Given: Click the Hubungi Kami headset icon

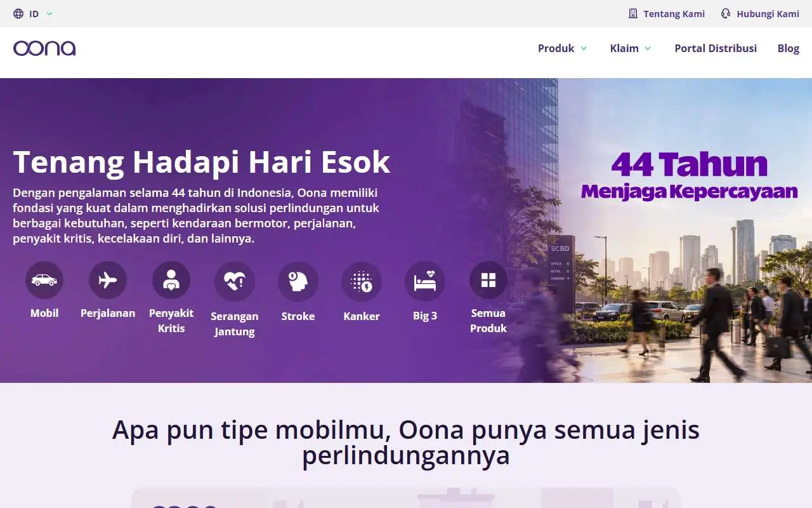Looking at the screenshot, I should [726, 13].
